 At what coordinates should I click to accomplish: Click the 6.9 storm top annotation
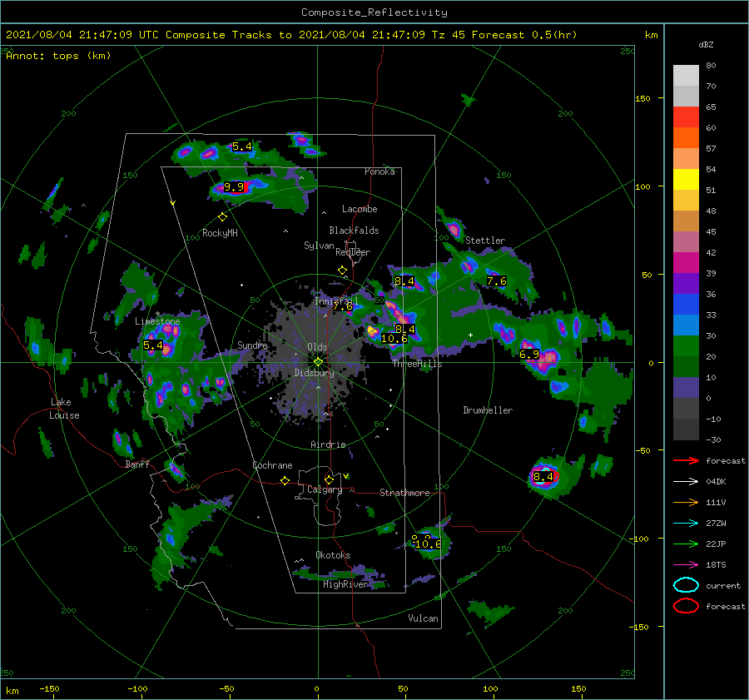point(529,354)
